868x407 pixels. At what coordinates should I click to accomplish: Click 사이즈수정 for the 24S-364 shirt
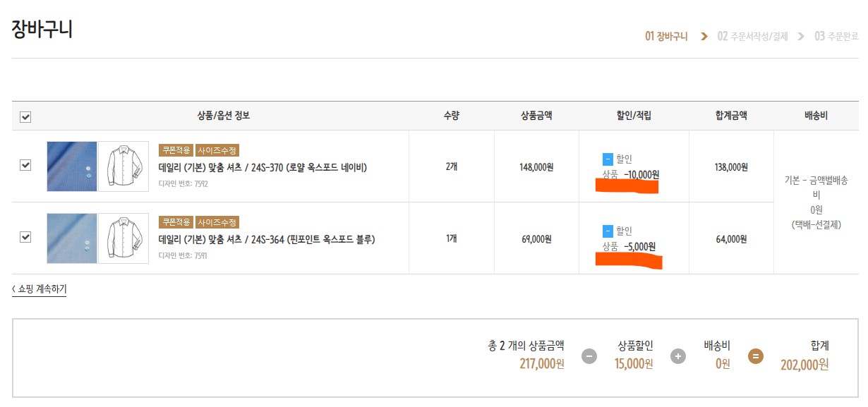[x=217, y=222]
